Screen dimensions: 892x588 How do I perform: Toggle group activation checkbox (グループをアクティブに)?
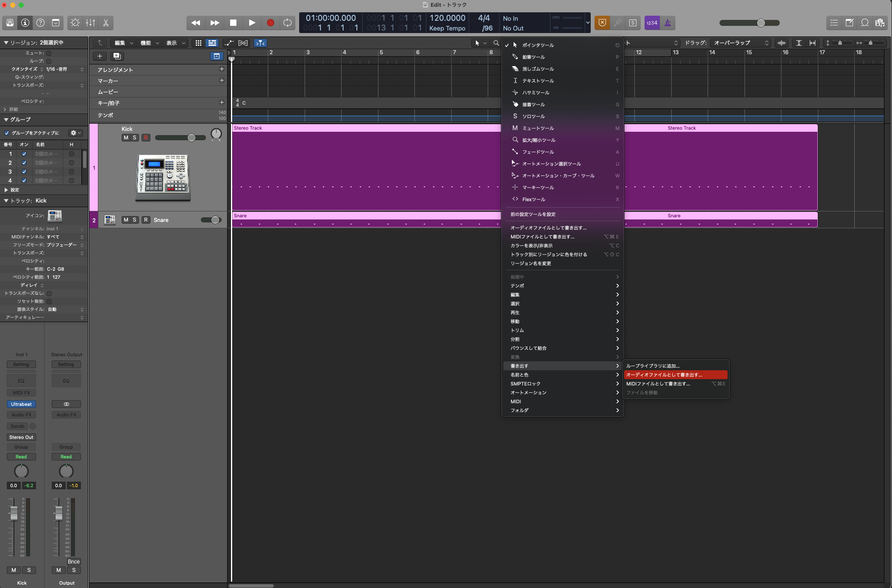(7, 133)
